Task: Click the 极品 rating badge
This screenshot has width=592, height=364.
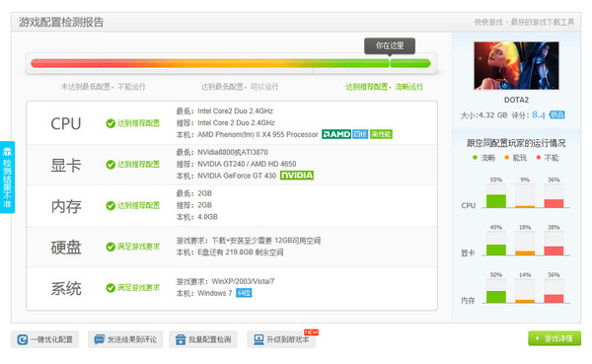Action: (x=556, y=114)
